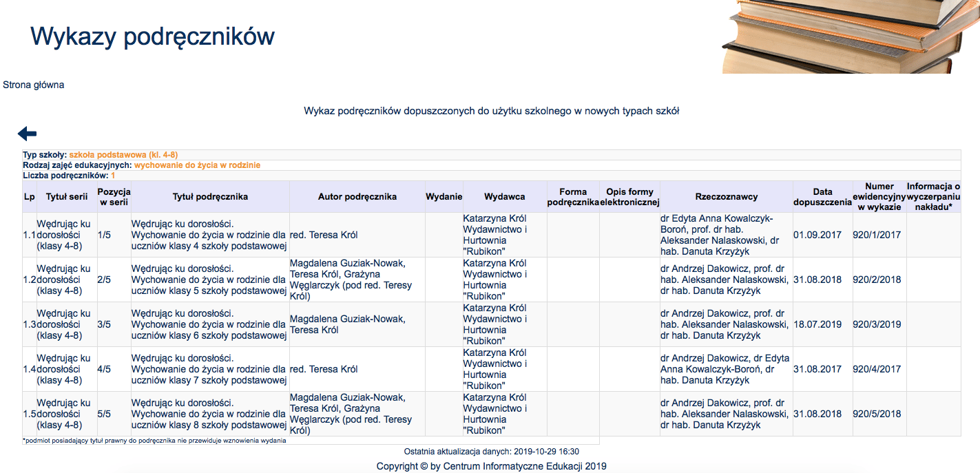Click the 'Tytuł podręcznika' column header
The height and width of the screenshot is (473, 980).
[x=210, y=196]
